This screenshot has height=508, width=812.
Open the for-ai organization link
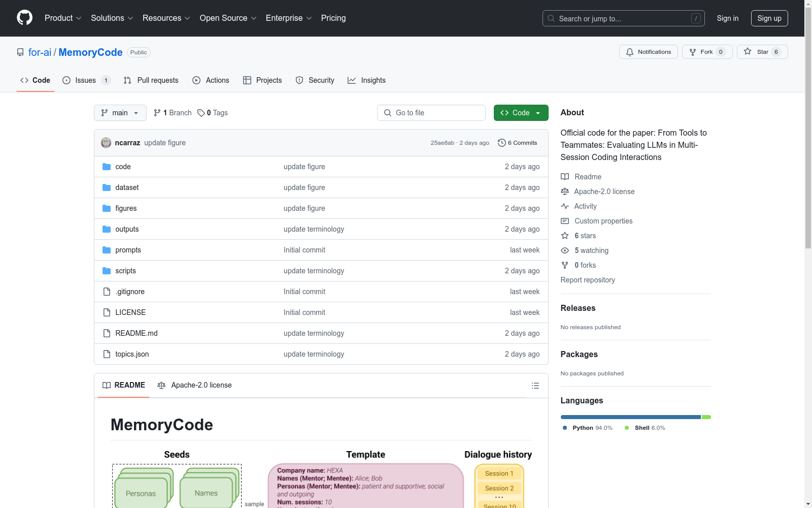coord(40,52)
